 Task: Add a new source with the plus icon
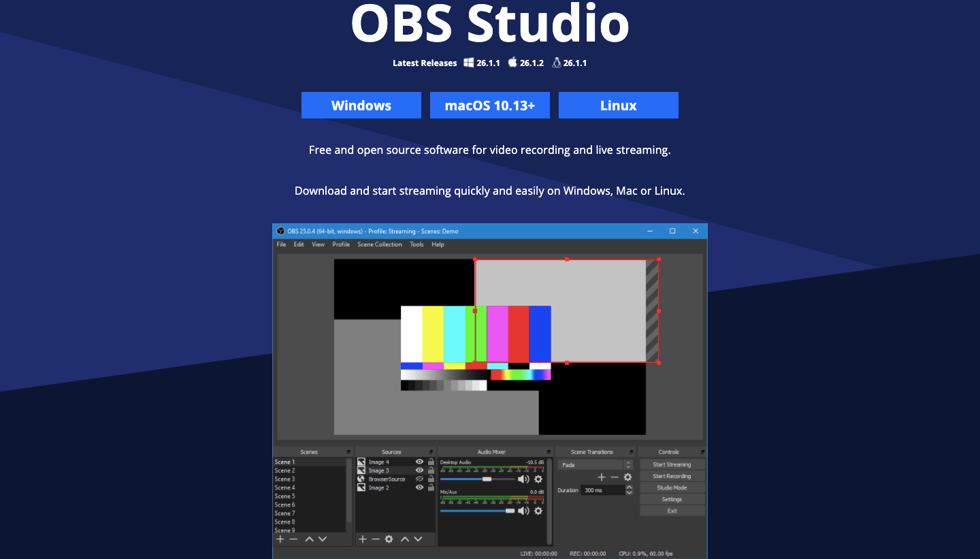point(362,539)
